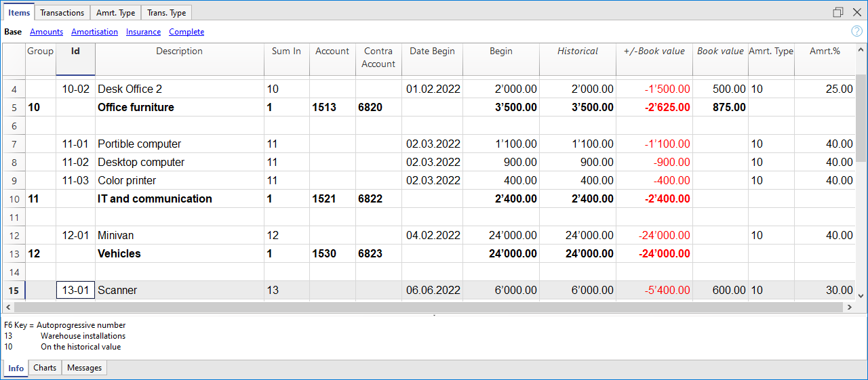The image size is (868, 380).
Task: Select row header number 10
Action: pos(14,199)
